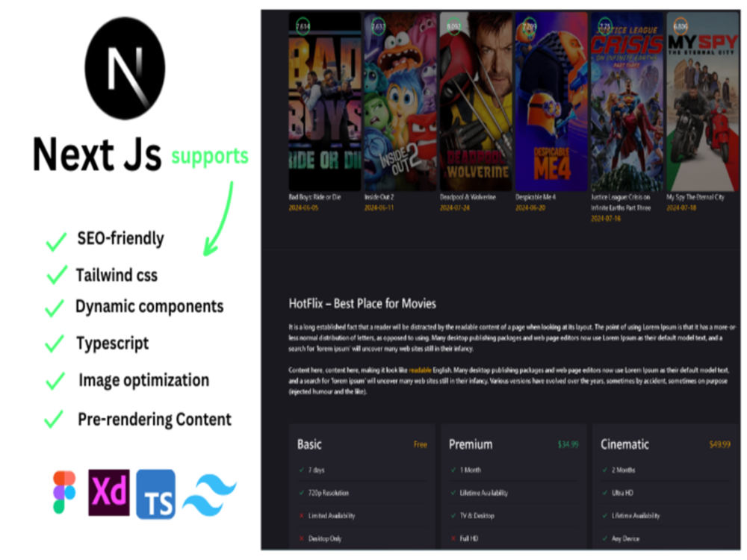This screenshot has height=560, width=747.
Task: Open the Deadpool & Wolverine poster
Action: [x=475, y=102]
